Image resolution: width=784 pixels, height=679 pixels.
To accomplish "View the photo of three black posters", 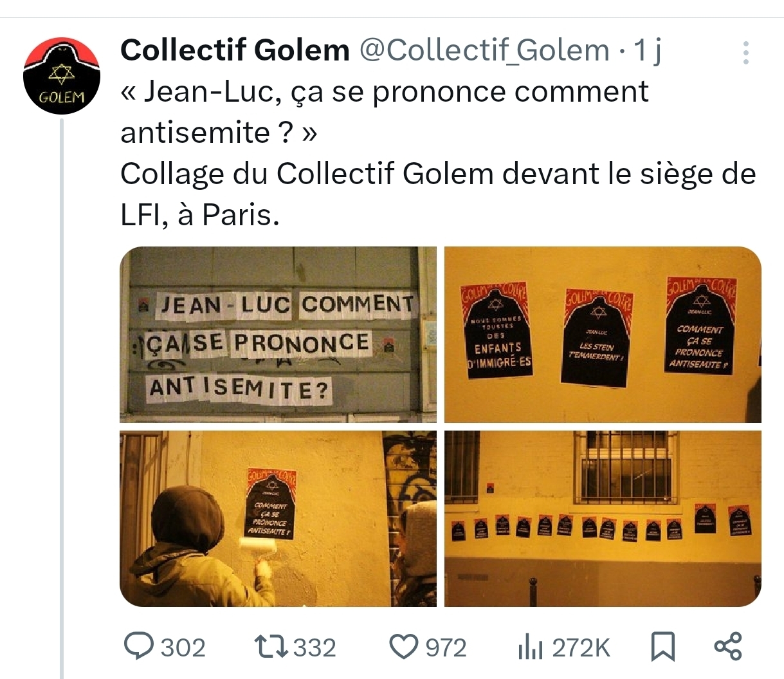I will [603, 335].
